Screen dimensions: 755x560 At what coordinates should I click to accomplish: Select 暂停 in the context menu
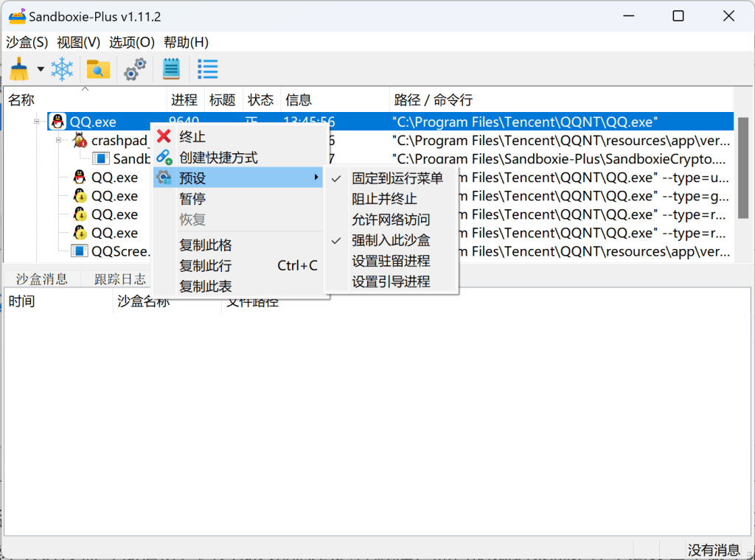tap(192, 199)
